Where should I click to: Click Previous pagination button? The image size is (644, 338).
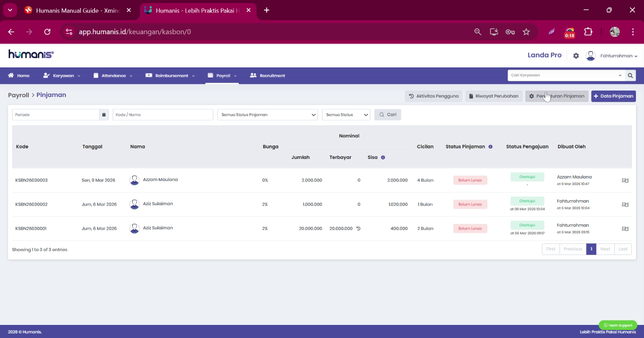coord(573,249)
